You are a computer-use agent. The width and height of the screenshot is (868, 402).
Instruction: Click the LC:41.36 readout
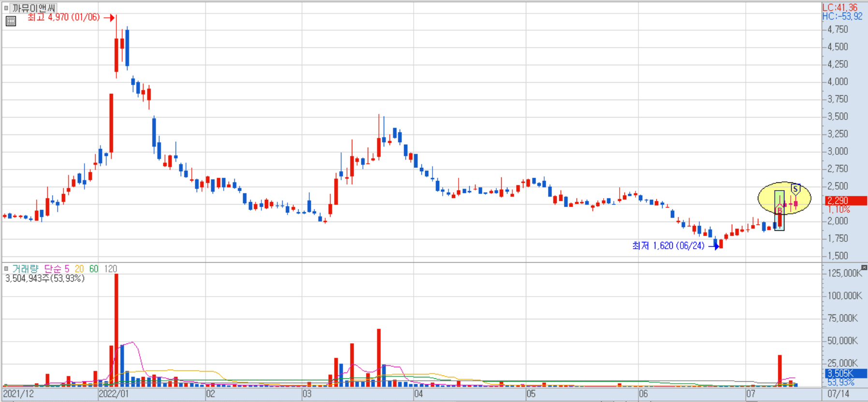840,7
